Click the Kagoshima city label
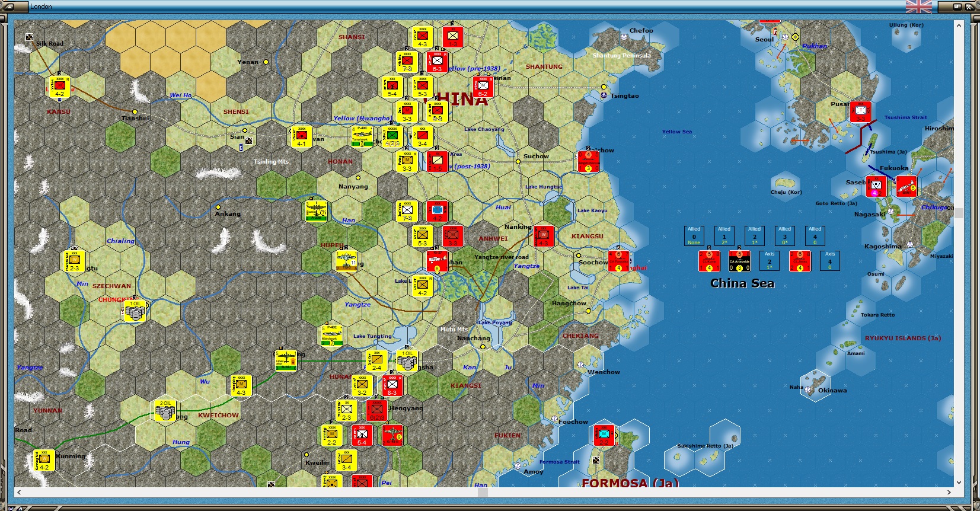The width and height of the screenshot is (980, 511). click(x=883, y=246)
